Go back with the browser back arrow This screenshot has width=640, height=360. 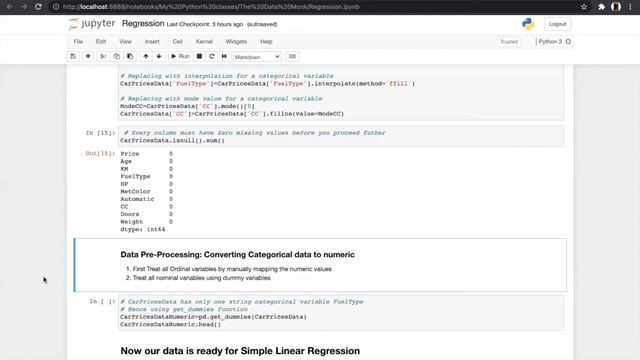coord(10,7)
